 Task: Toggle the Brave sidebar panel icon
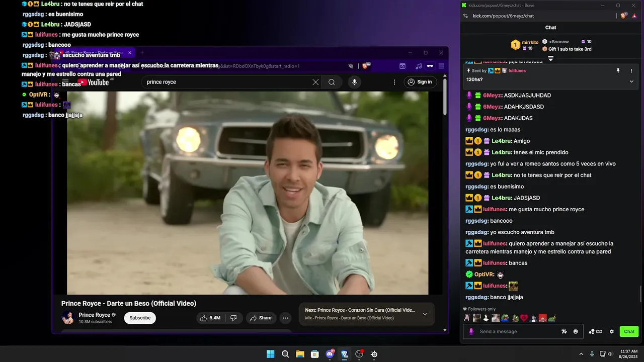403,66
